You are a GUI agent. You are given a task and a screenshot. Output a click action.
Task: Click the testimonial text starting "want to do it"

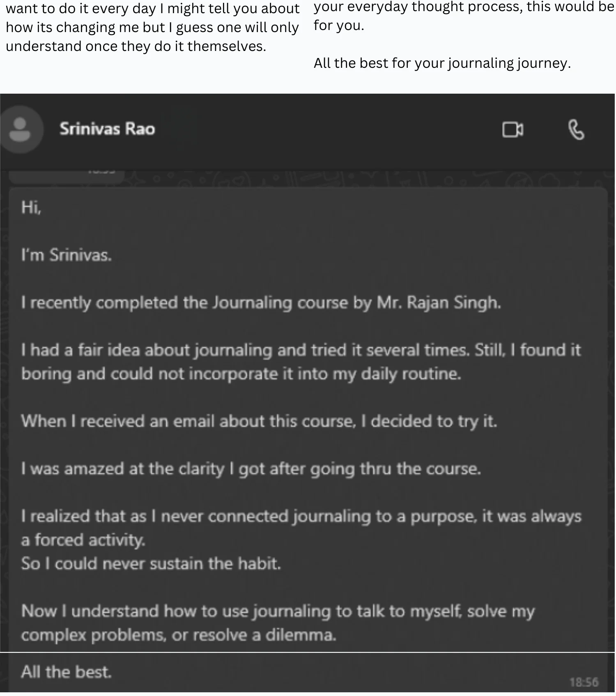coord(153,28)
